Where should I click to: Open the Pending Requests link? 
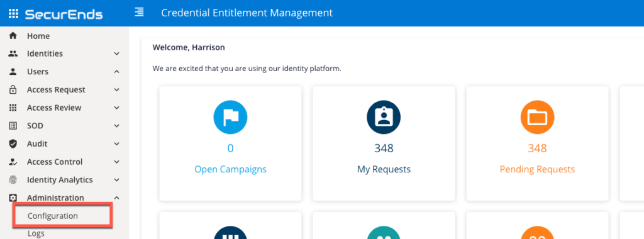click(537, 169)
